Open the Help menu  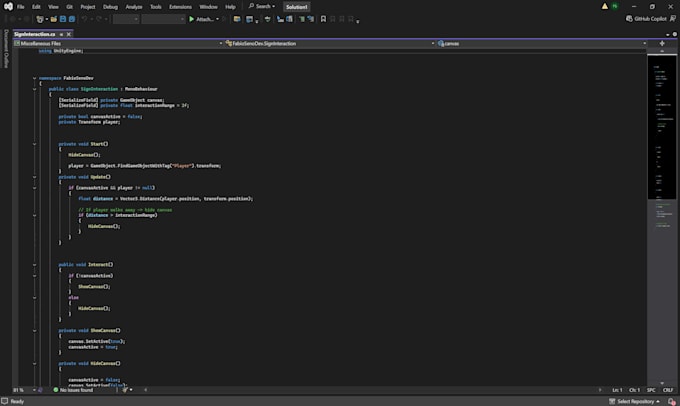point(230,7)
